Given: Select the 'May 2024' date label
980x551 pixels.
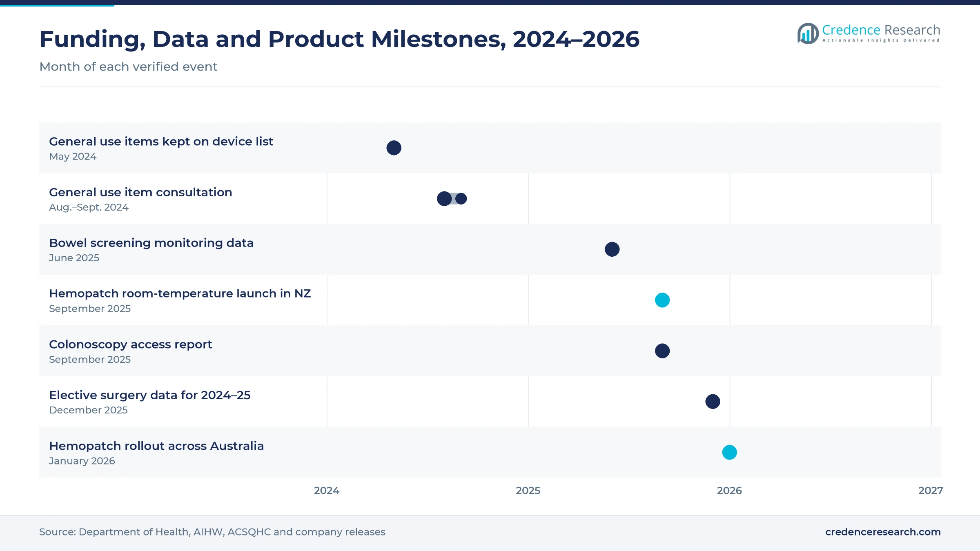Looking at the screenshot, I should (x=73, y=156).
